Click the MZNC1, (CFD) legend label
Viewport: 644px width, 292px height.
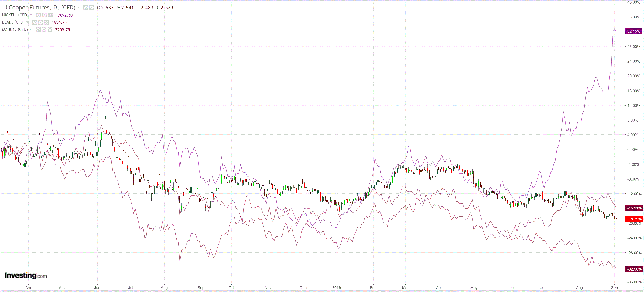[15, 29]
